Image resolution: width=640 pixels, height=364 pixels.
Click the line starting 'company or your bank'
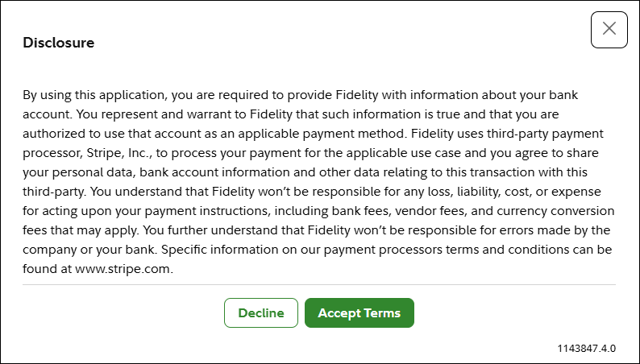click(x=317, y=250)
